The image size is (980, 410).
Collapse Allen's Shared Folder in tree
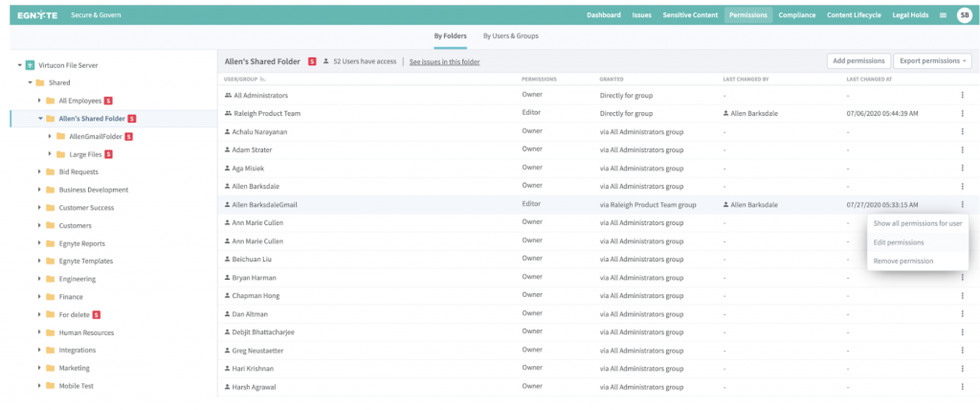[39, 119]
